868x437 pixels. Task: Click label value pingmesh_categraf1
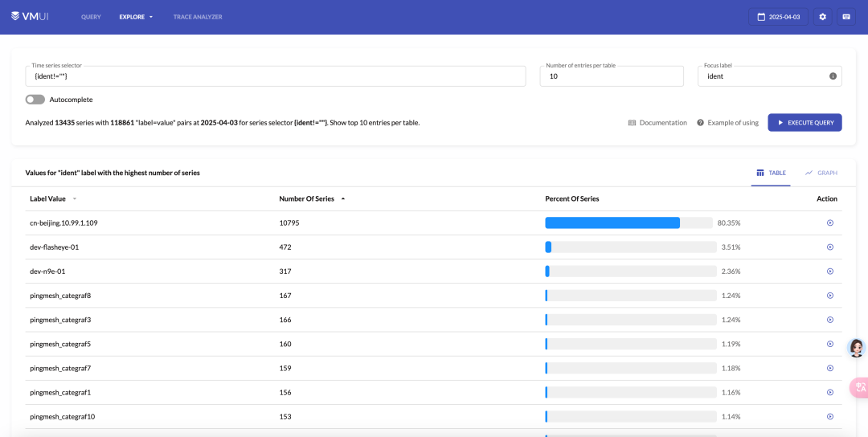pyautogui.click(x=60, y=392)
